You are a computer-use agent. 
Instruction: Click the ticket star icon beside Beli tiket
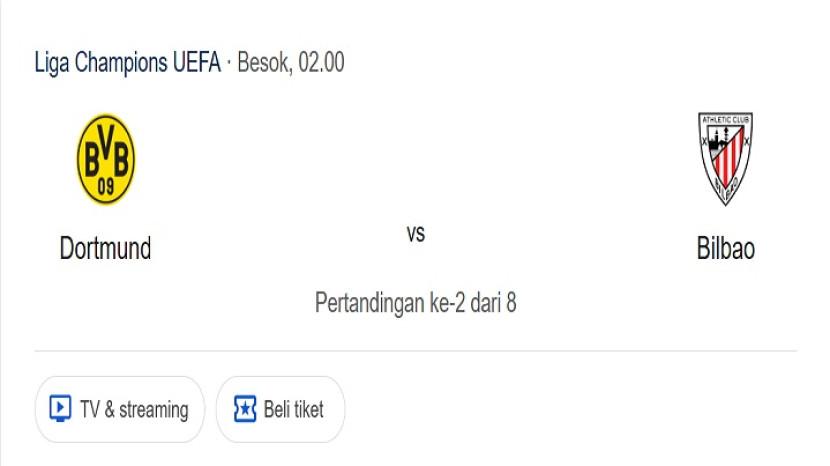coord(244,409)
